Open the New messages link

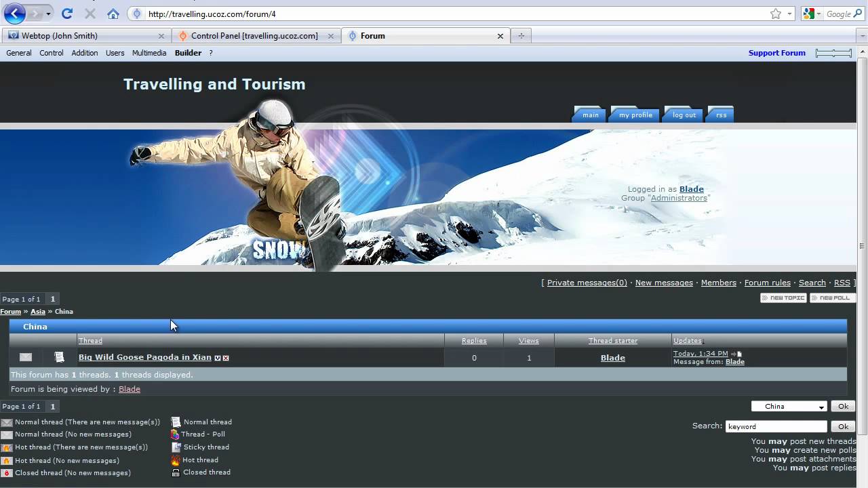coord(664,283)
